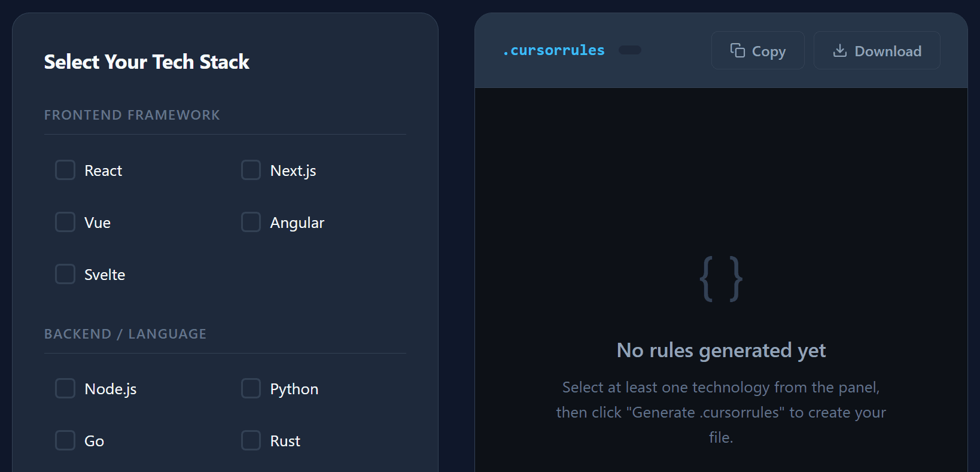
Task: Select the Vue checkbox
Action: [65, 222]
